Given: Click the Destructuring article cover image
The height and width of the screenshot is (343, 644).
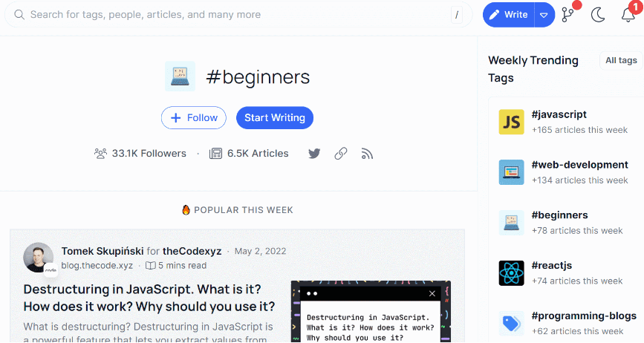Looking at the screenshot, I should coord(371,312).
